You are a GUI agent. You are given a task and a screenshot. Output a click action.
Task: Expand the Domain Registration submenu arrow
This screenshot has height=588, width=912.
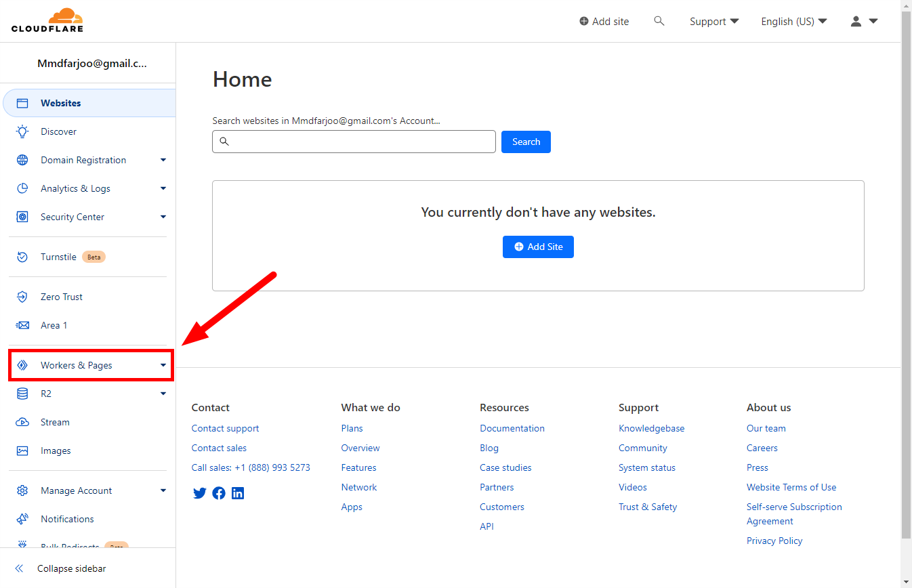coord(163,160)
